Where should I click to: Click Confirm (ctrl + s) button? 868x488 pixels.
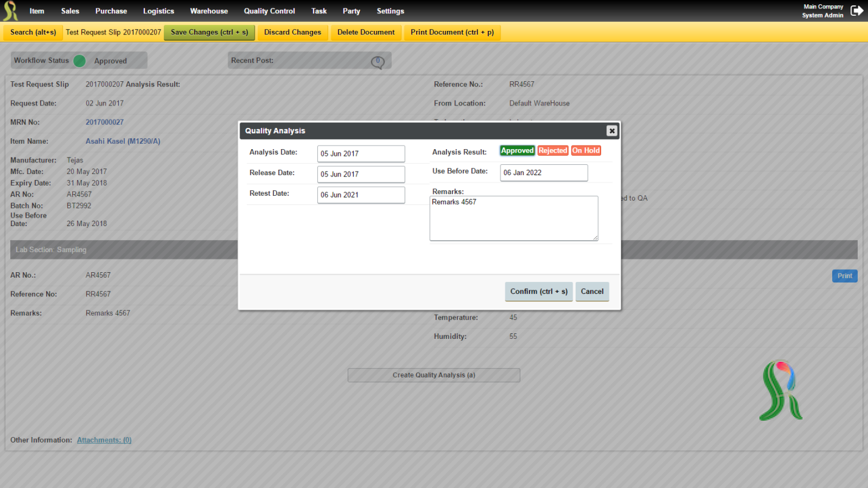pyautogui.click(x=539, y=292)
